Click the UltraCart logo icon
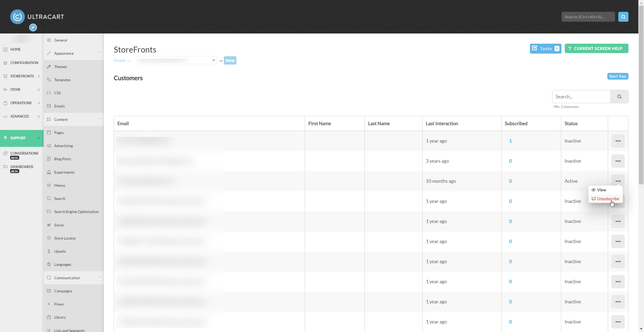644x332 pixels. click(x=17, y=17)
